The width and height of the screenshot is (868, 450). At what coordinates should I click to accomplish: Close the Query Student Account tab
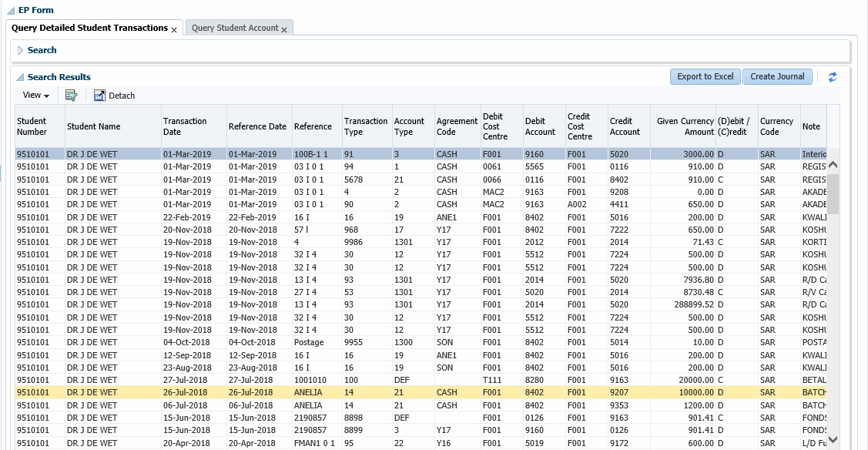[284, 29]
